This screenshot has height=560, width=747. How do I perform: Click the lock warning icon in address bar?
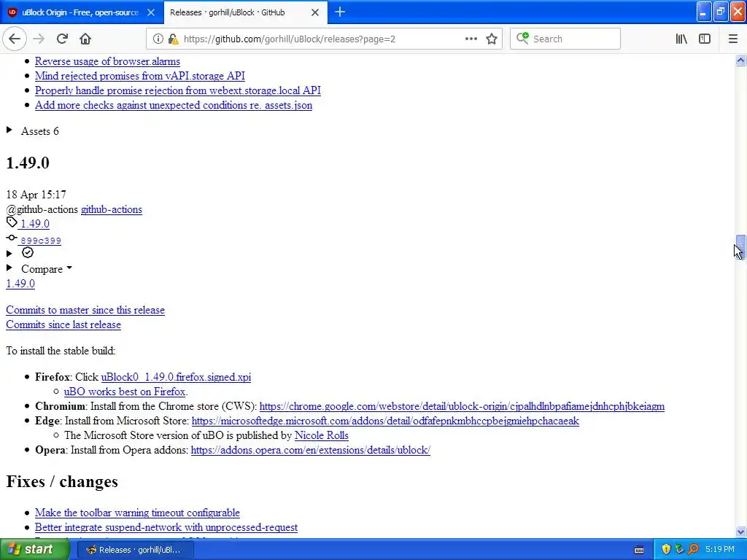coord(174,39)
